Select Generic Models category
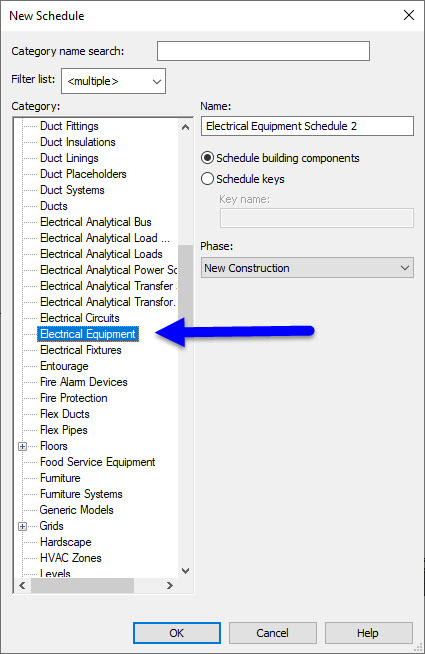425x654 pixels. [x=76, y=510]
